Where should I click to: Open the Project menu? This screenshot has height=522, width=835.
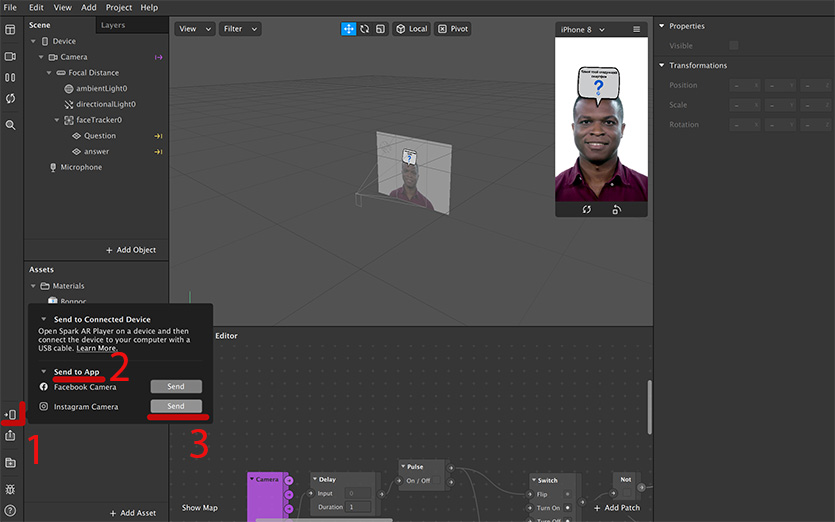click(x=119, y=7)
